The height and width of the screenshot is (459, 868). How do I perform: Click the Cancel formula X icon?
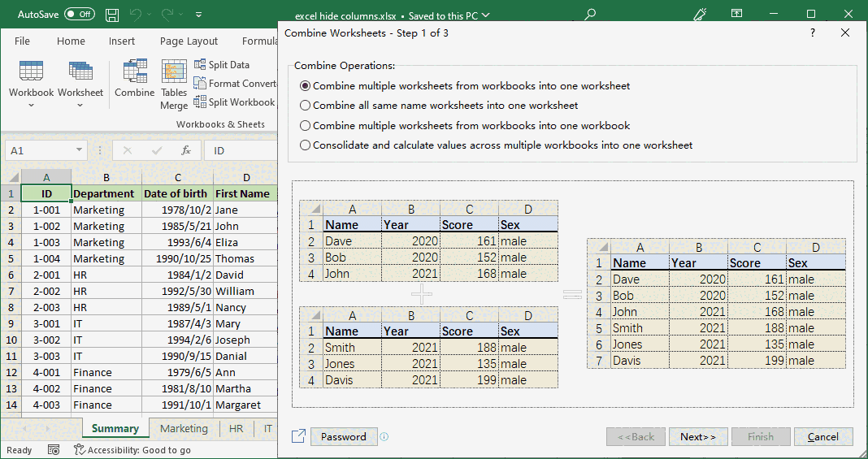point(128,150)
